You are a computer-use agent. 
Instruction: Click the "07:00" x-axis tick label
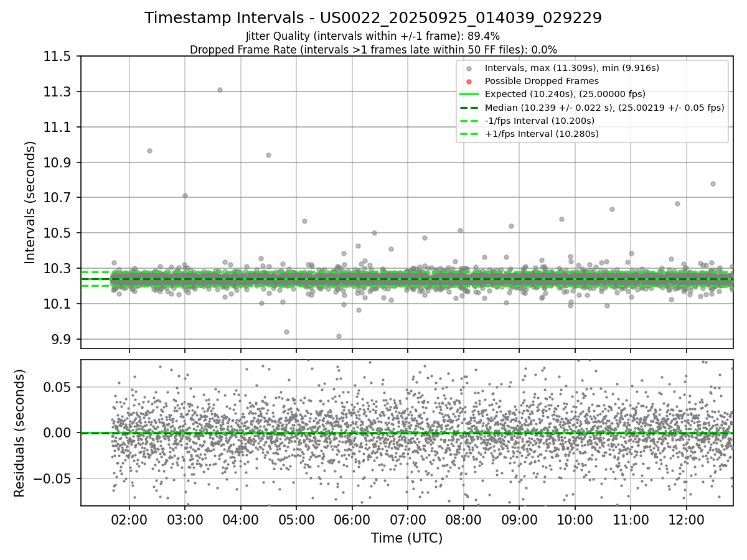408,520
